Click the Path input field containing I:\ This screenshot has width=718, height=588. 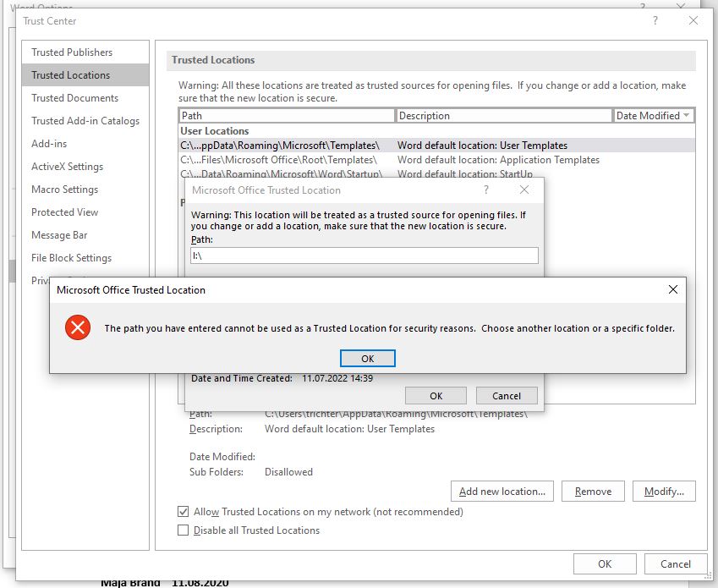click(x=364, y=256)
